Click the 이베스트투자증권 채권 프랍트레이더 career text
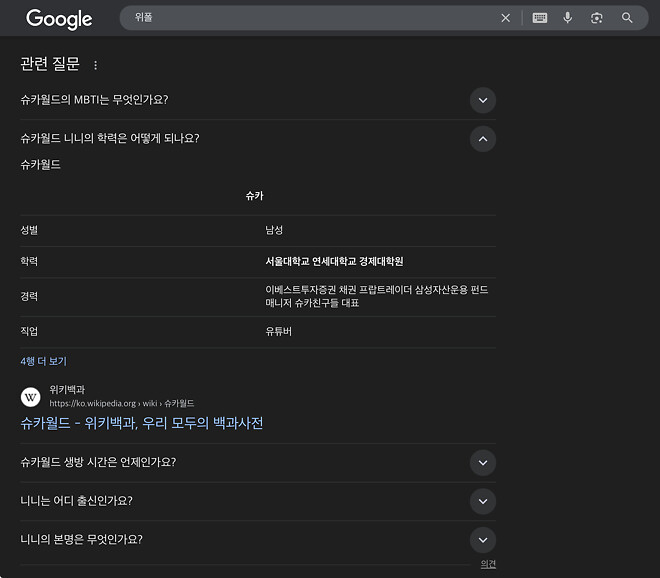This screenshot has height=578, width=660. coord(377,296)
